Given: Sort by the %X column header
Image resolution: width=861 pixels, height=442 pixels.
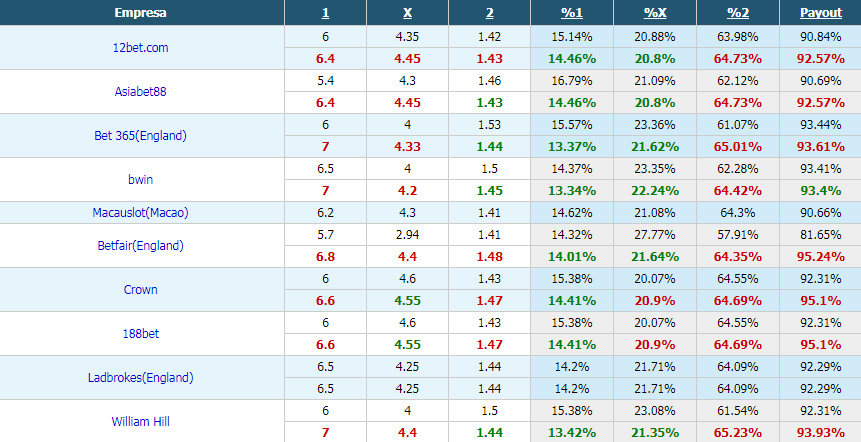Looking at the screenshot, I should tap(655, 13).
